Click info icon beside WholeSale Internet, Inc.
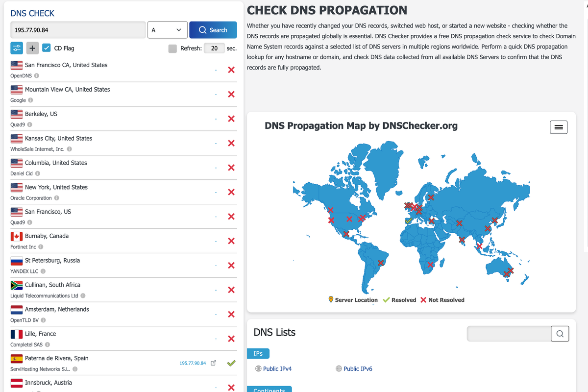Screen dimensions: 588x392 [x=69, y=149]
